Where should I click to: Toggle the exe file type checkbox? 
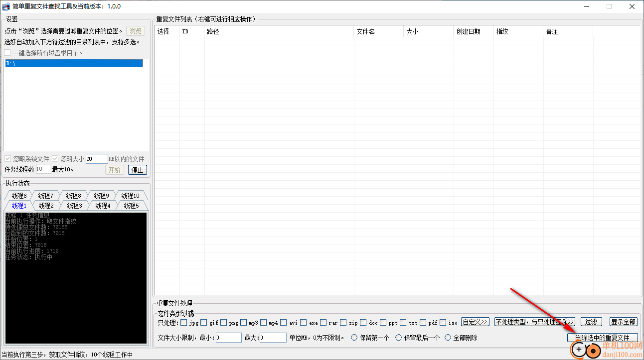(304, 322)
